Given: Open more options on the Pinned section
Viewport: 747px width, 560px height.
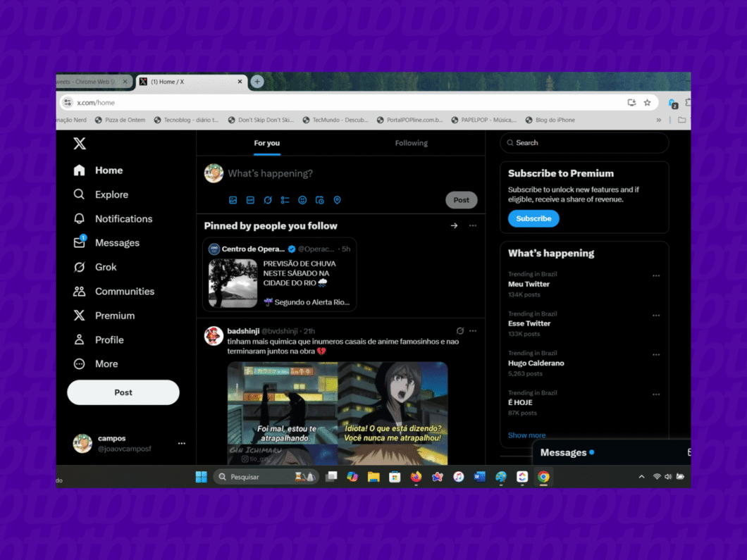Looking at the screenshot, I should coord(472,225).
